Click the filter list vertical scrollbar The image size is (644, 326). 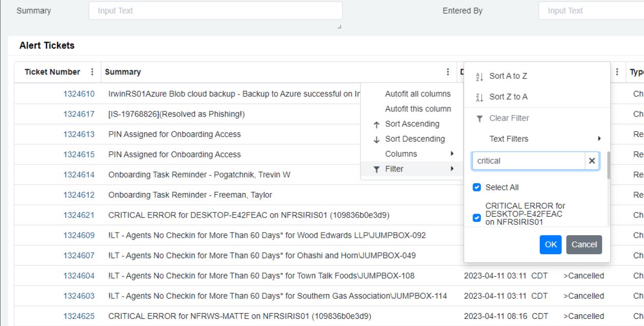coord(609,165)
